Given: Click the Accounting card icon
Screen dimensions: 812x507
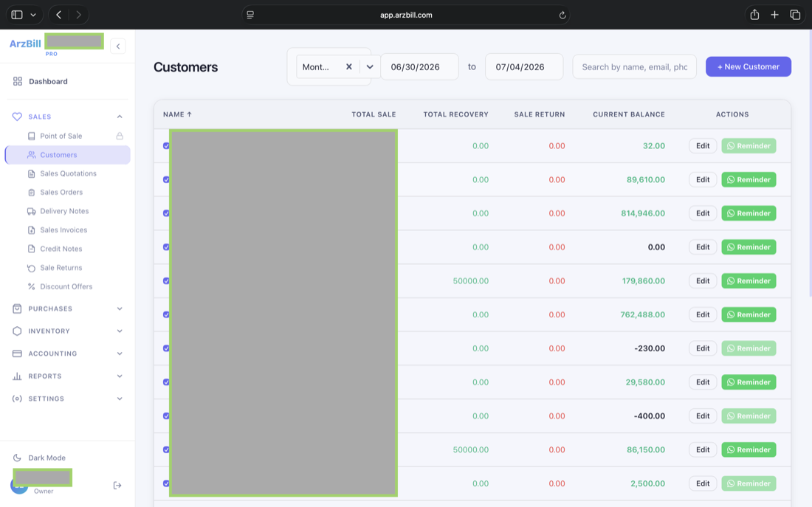Looking at the screenshot, I should pyautogui.click(x=17, y=353).
